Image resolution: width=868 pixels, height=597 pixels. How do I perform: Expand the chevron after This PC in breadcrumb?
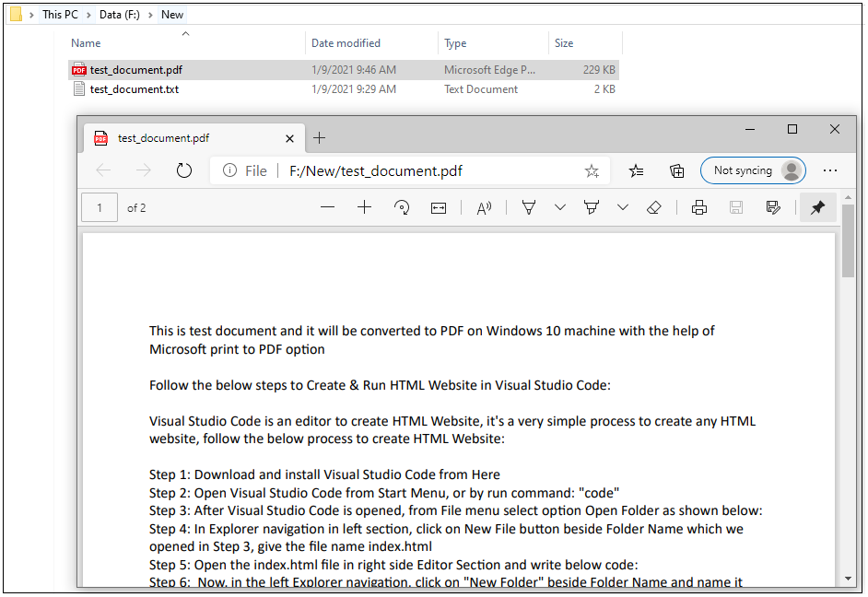pos(88,15)
